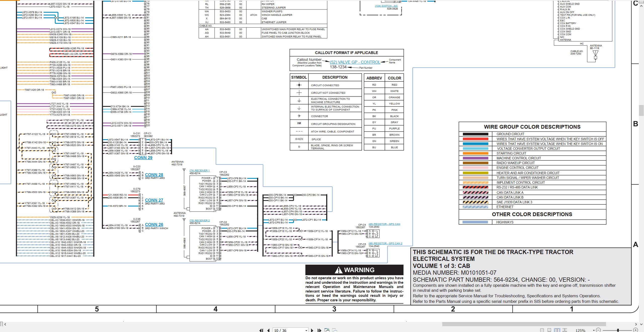644x332 pixels.
Task: Click the vertical scrollbar thumb
Action: pos(641,111)
